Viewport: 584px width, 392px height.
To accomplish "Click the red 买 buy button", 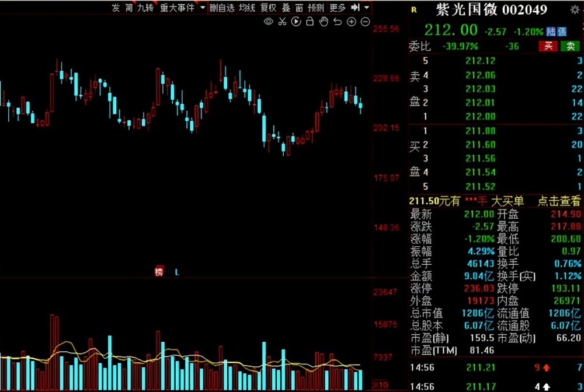I will coord(548,46).
